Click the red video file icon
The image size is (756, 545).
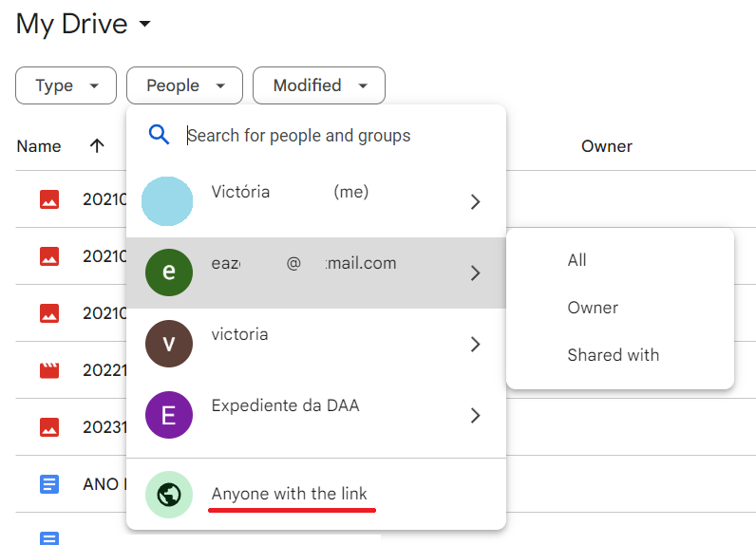click(x=49, y=370)
